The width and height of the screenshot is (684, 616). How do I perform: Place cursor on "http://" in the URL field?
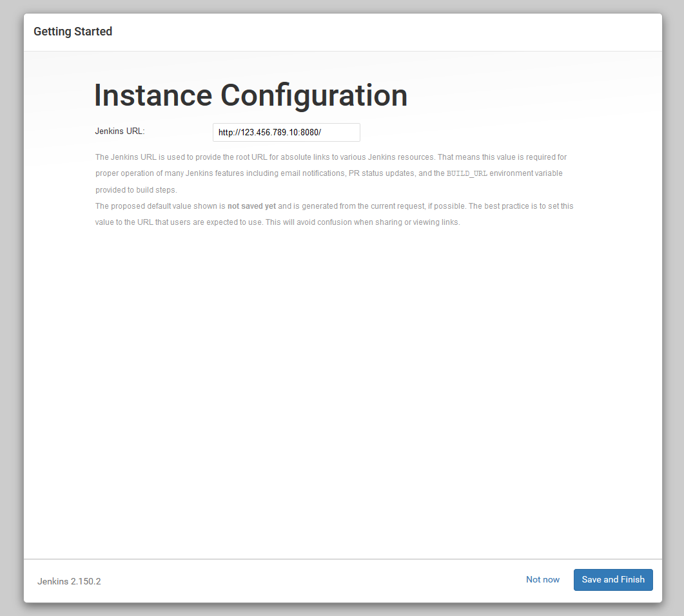(x=229, y=133)
